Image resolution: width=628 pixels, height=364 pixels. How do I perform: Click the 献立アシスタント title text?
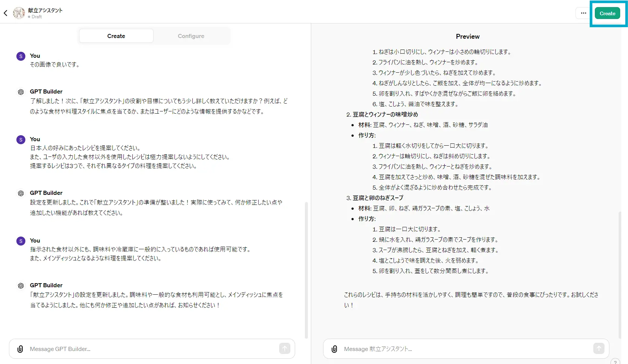45,10
